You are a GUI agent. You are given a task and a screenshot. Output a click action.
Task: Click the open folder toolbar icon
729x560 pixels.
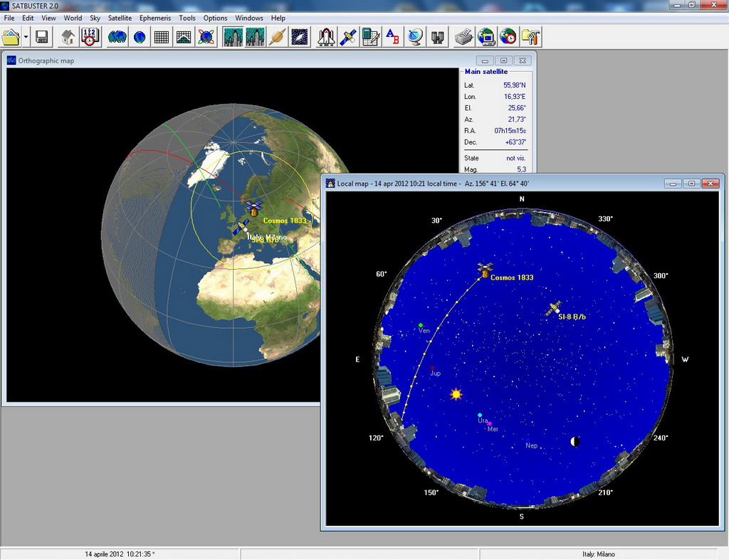[x=11, y=37]
